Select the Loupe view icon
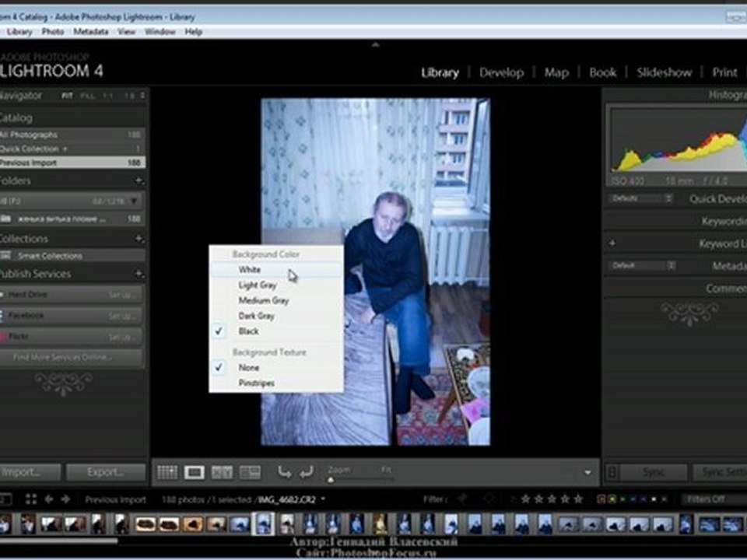This screenshot has height=560, width=747. [x=194, y=472]
